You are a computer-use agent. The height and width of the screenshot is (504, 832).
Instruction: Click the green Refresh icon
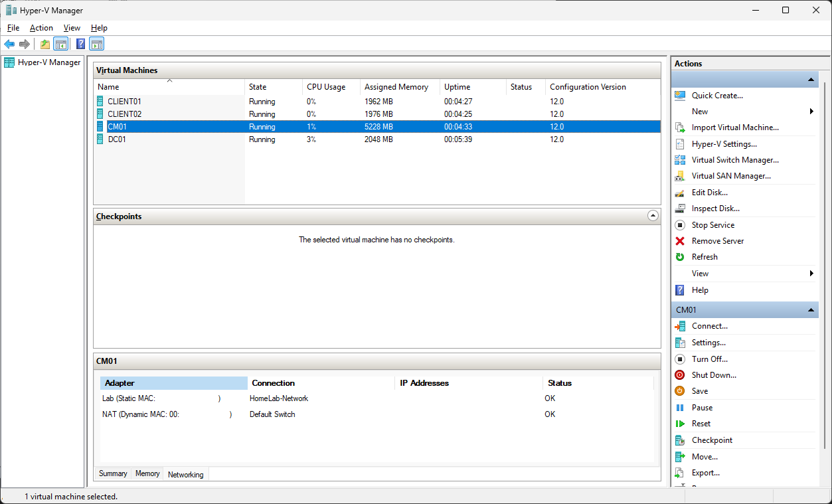(680, 257)
